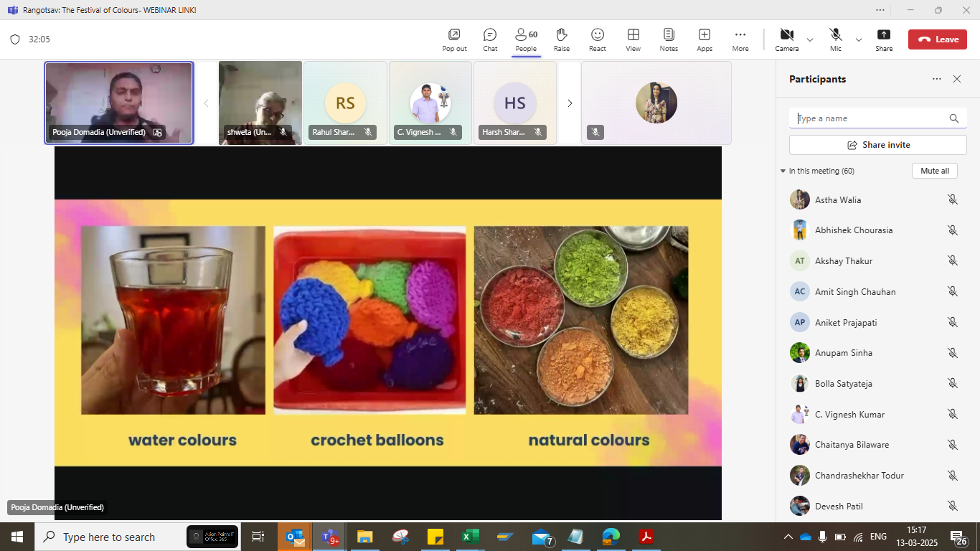
Task: Toggle the People participants panel
Action: (x=526, y=39)
